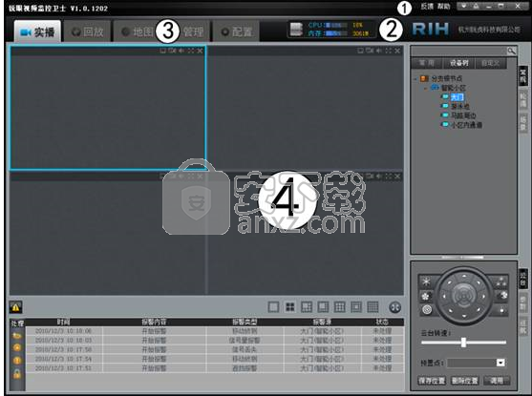Click record icon in top-left video window
This screenshot has height=396, width=532.
(172, 51)
